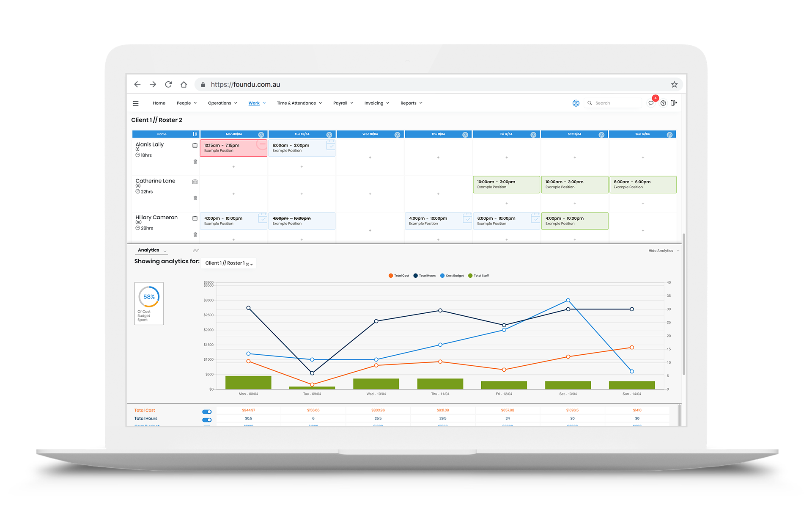
Task: Expand the Analytics dropdown
Action: (x=165, y=251)
